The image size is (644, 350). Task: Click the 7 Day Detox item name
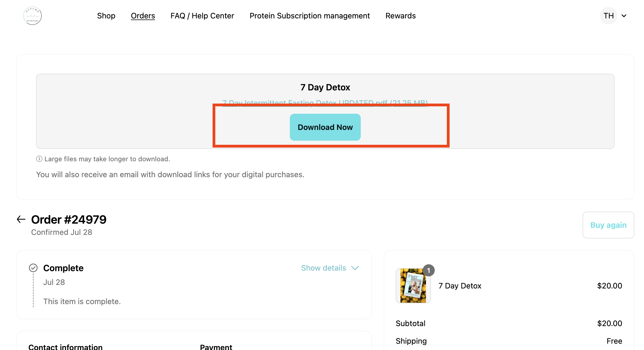point(460,286)
